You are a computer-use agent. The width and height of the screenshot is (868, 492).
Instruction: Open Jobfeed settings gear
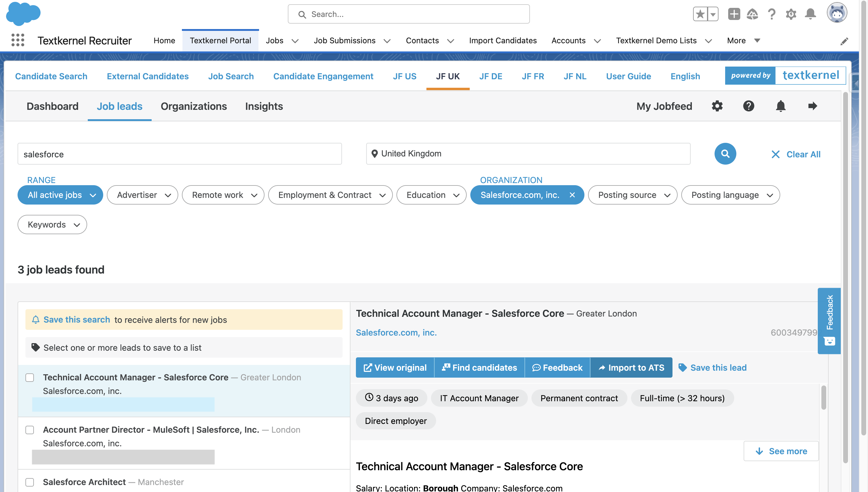(x=717, y=106)
